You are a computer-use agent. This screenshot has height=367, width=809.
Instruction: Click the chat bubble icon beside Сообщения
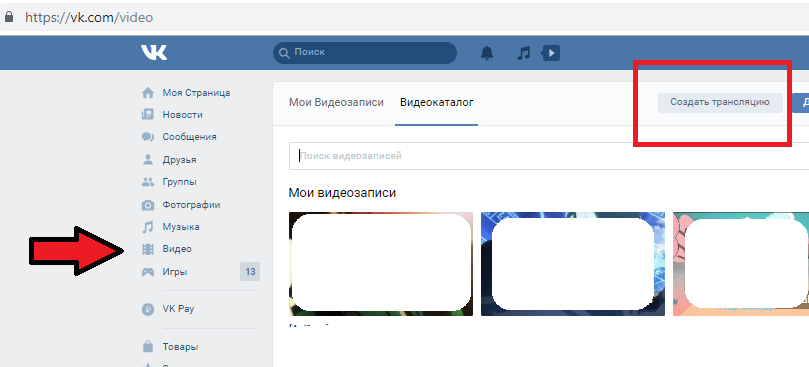coord(148,137)
